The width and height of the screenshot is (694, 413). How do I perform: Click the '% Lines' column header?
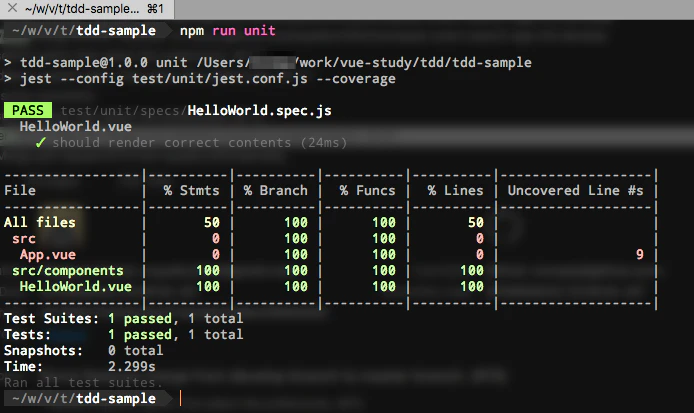(x=455, y=190)
